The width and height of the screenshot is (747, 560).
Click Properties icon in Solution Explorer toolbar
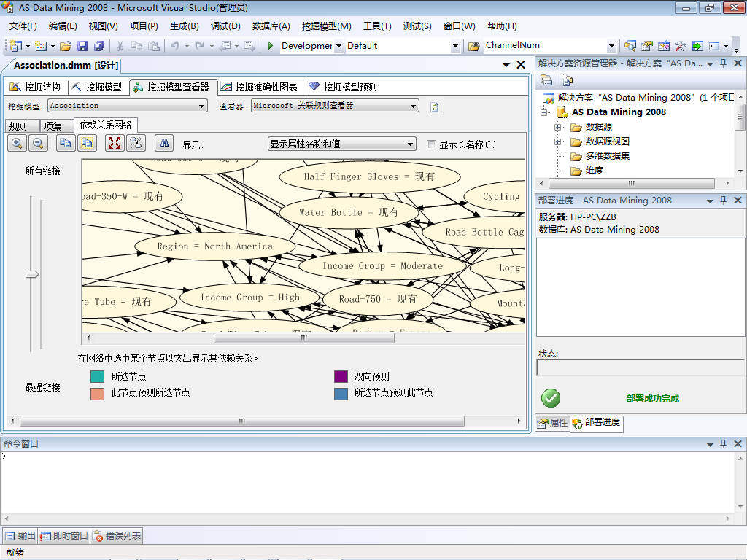coord(546,80)
